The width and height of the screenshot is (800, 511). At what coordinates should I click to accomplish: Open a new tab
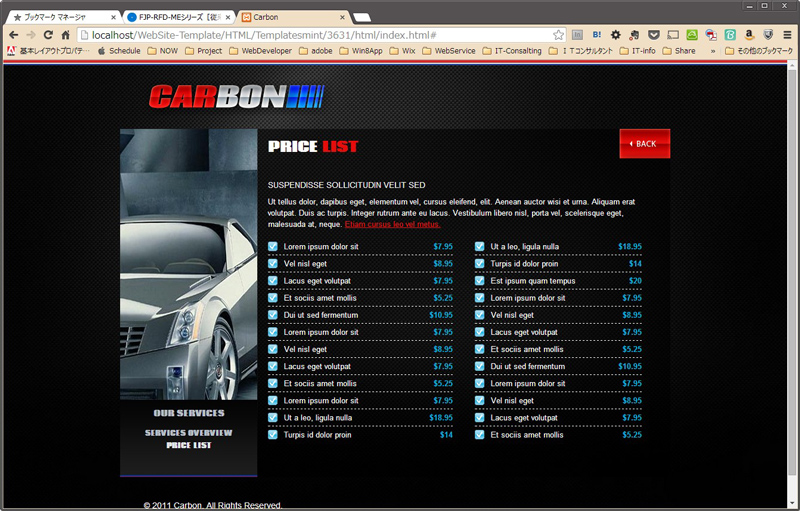(362, 17)
